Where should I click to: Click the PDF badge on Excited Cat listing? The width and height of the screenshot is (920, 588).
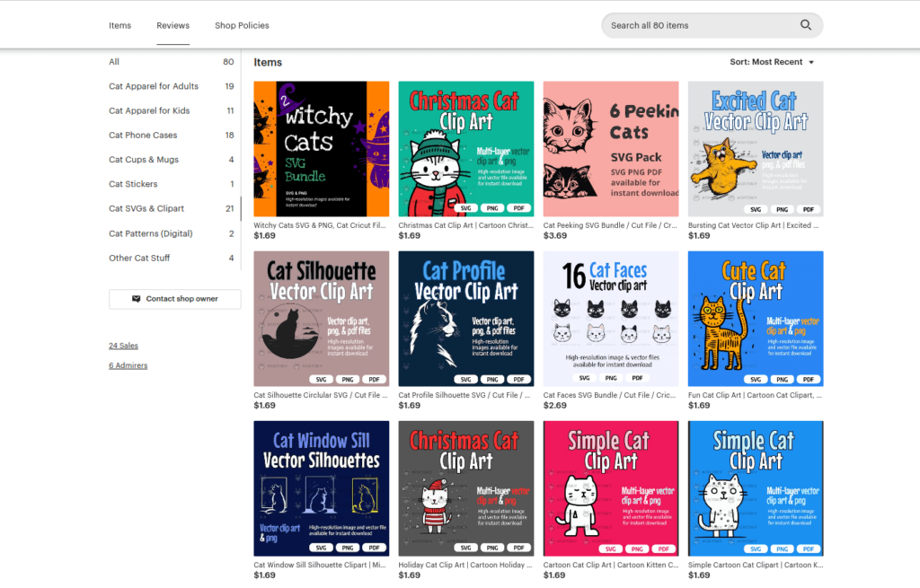point(808,208)
